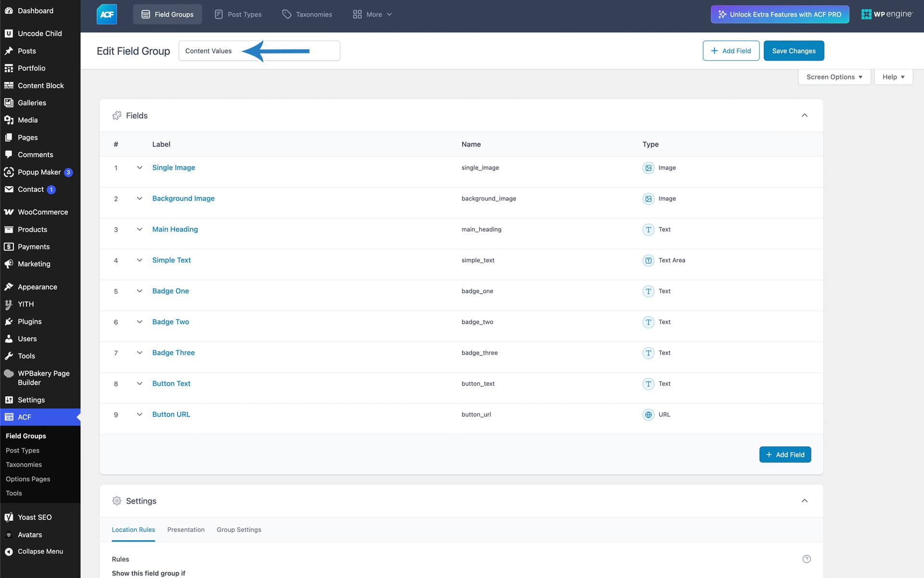
Task: Click Unlock Extra Features with ACF PRO
Action: pos(780,14)
